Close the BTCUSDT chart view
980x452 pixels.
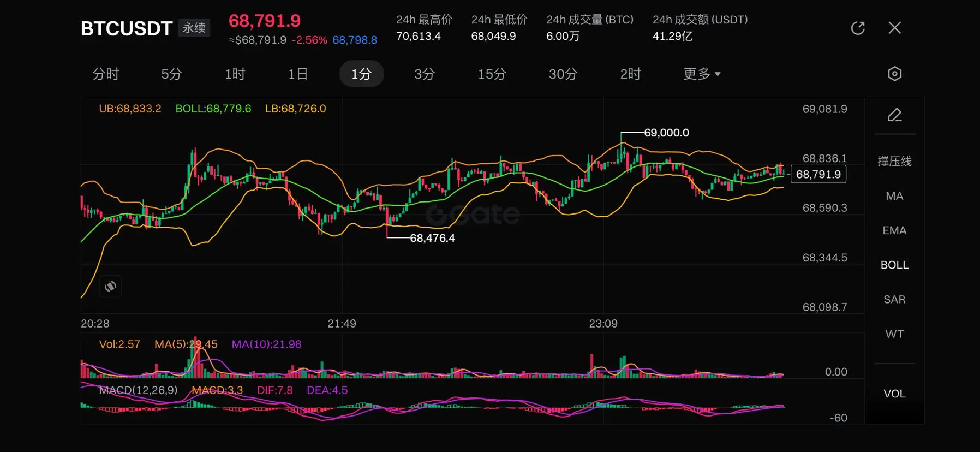[894, 28]
